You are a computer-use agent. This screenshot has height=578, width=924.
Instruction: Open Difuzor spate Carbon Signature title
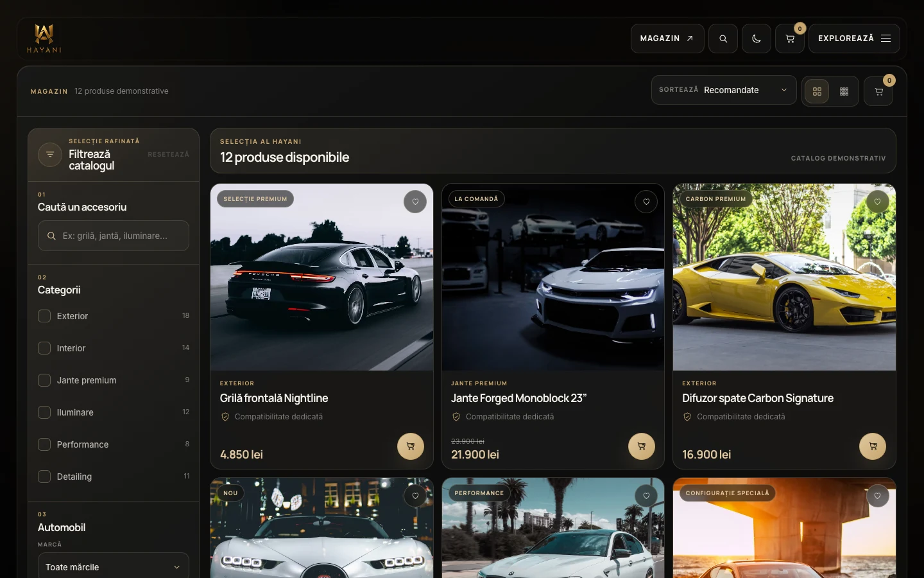[x=758, y=398]
